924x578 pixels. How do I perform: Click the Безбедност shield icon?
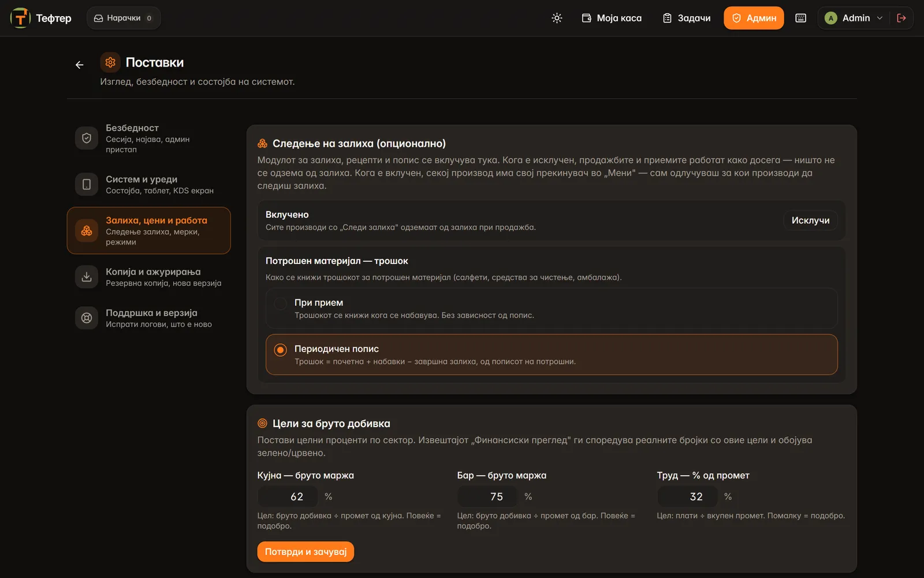[x=87, y=138]
